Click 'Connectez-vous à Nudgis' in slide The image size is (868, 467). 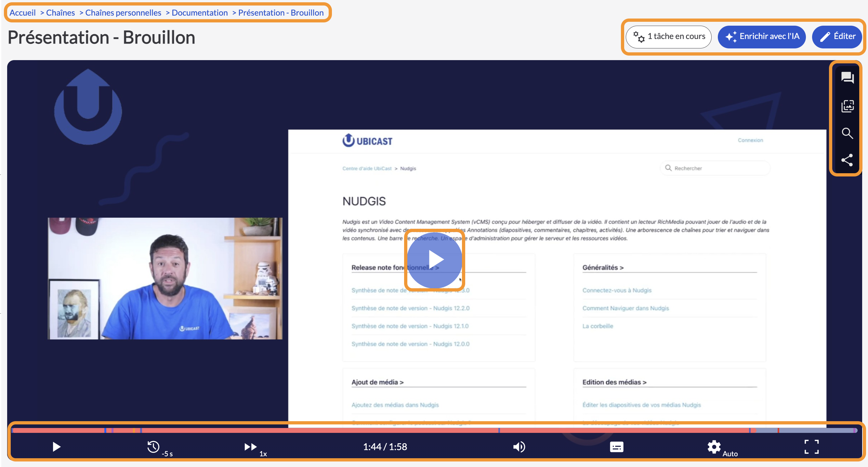point(617,291)
